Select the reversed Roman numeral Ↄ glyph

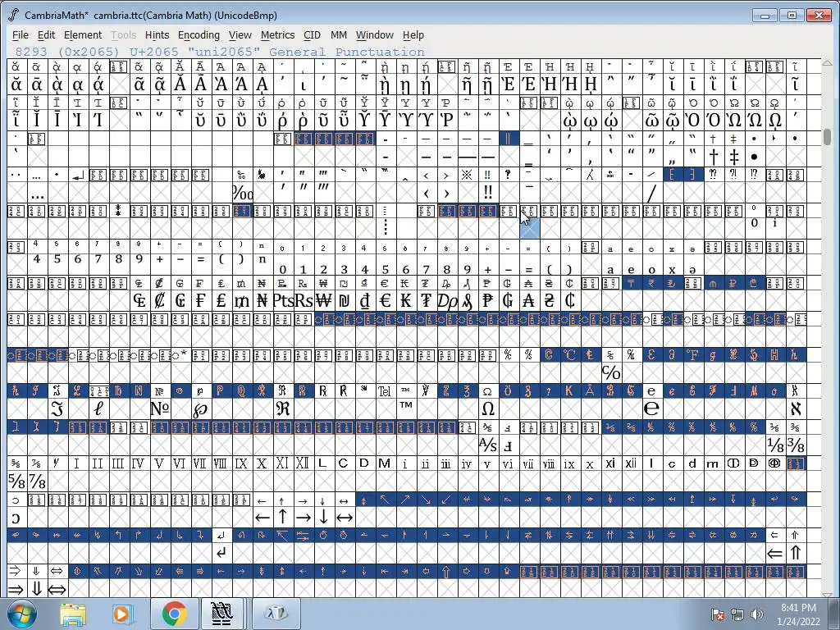16,518
